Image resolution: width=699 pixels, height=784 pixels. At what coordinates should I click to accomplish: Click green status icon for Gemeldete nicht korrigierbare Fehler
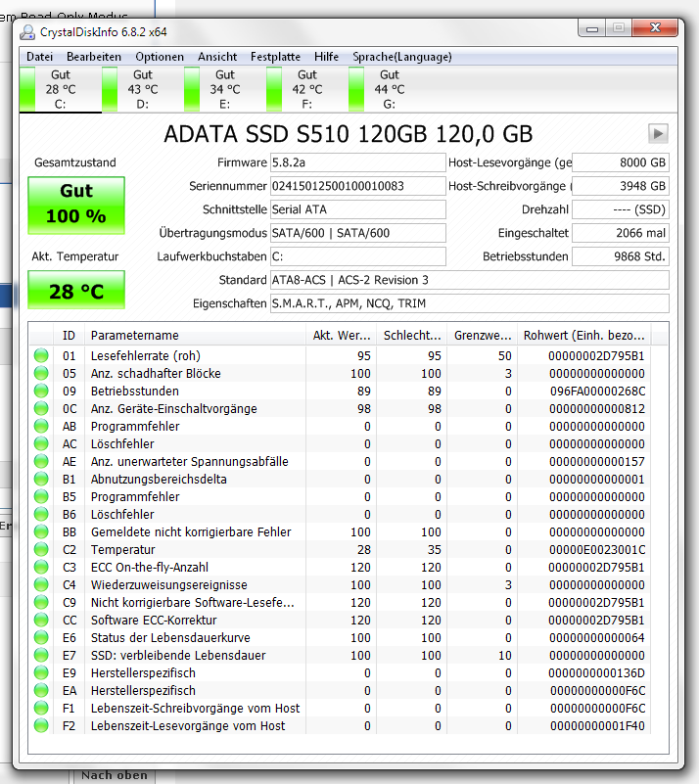point(41,531)
